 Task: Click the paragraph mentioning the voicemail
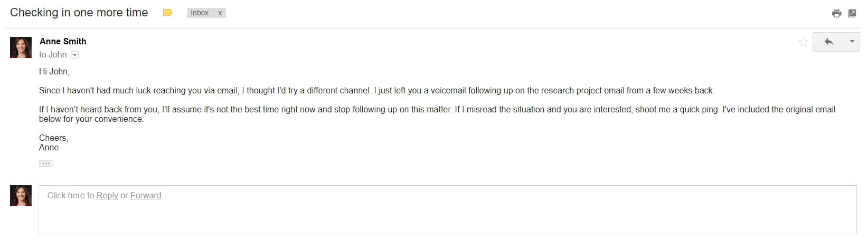coord(376,91)
